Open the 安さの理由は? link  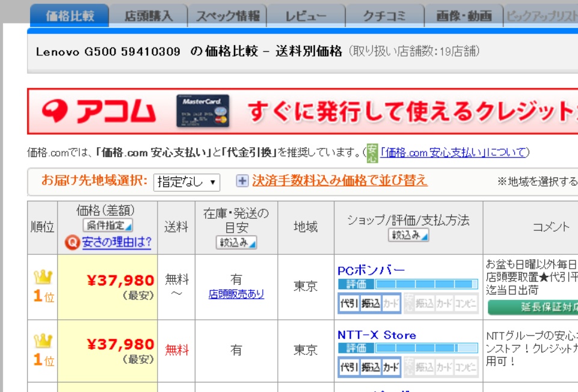click(x=117, y=242)
